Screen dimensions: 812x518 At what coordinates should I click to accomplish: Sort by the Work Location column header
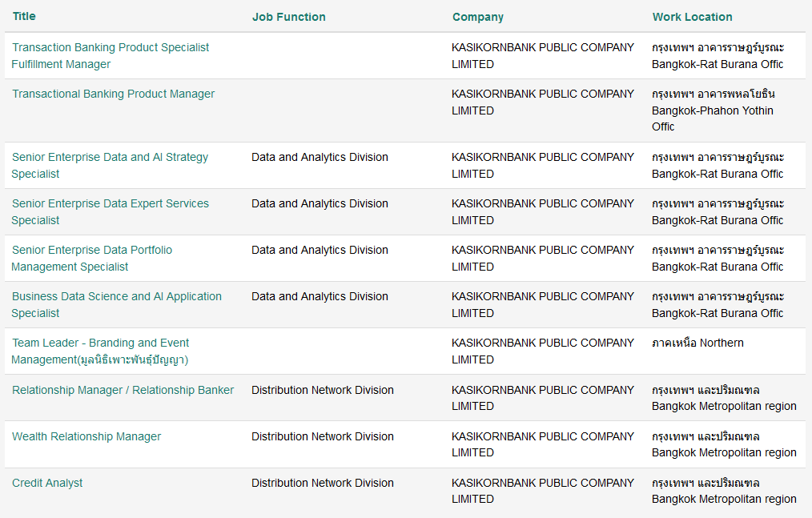693,17
